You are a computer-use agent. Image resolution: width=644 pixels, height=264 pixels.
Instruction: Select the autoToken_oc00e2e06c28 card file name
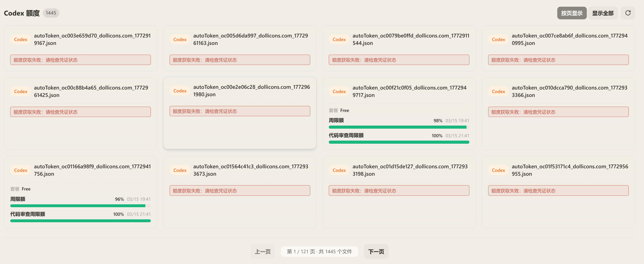[x=251, y=91]
